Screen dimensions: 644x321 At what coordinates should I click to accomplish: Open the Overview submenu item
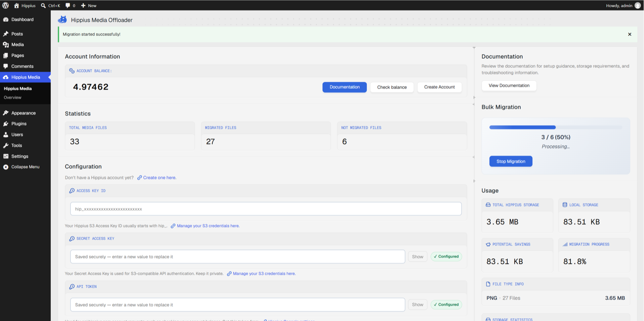[x=12, y=97]
